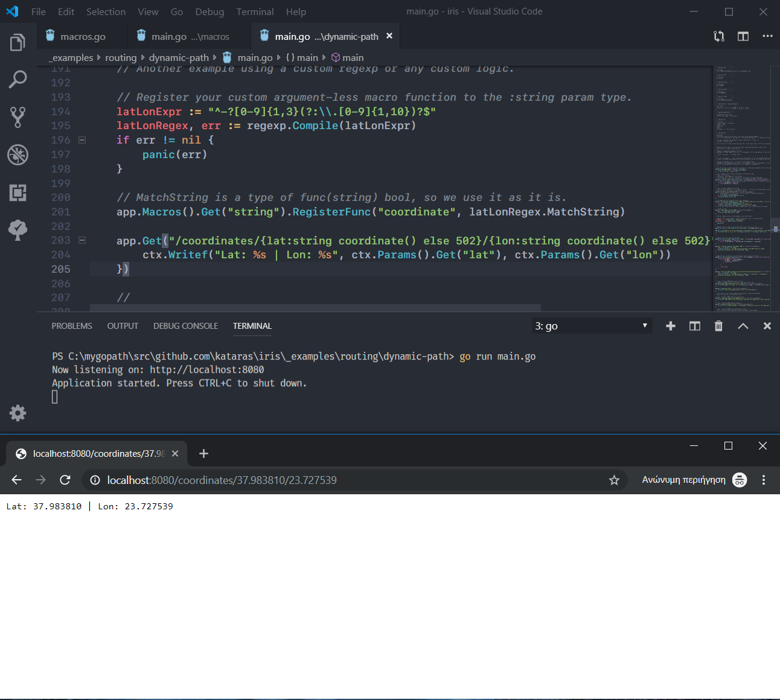Viewport: 780px width, 700px height.
Task: Click the browser address bar
Action: tap(302, 480)
